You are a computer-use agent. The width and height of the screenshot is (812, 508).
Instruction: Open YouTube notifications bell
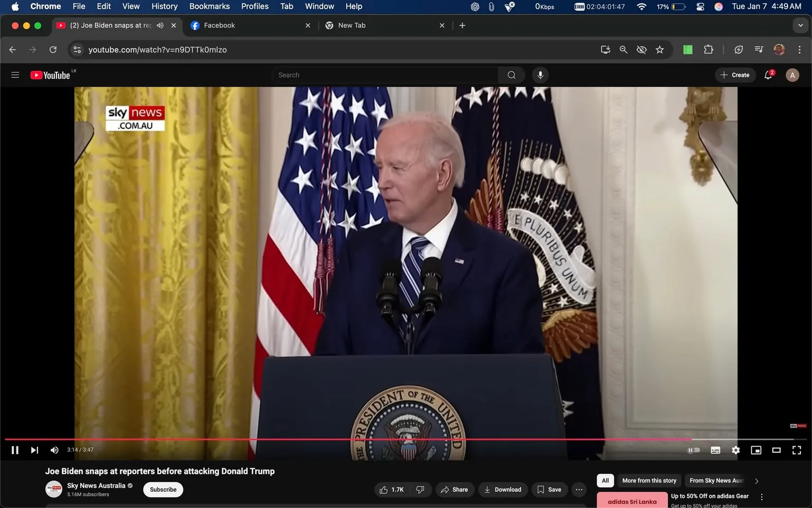point(768,75)
